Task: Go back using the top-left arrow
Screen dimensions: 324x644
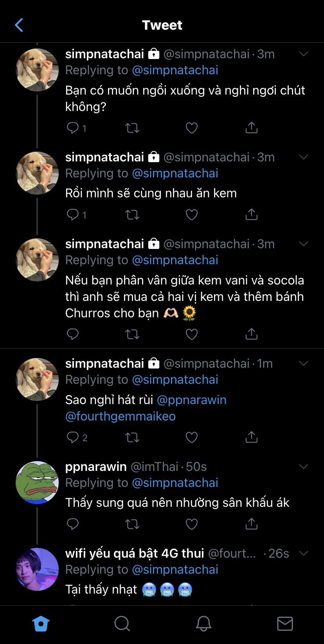Action: click(19, 25)
